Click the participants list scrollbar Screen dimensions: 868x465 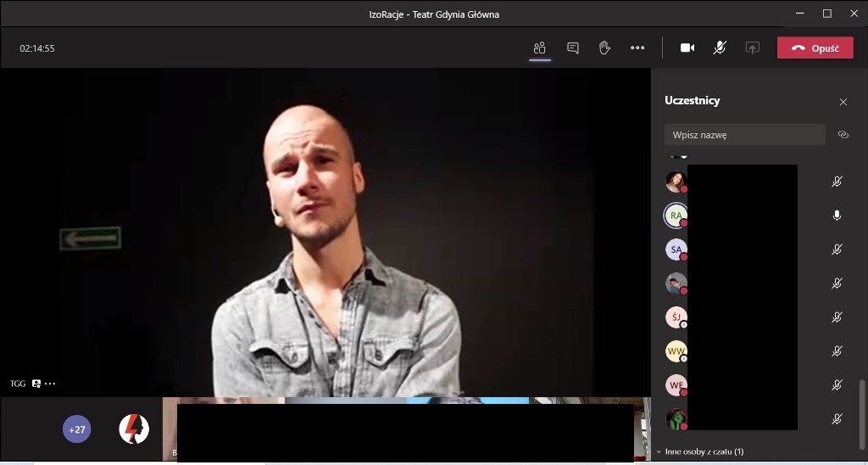click(x=863, y=407)
